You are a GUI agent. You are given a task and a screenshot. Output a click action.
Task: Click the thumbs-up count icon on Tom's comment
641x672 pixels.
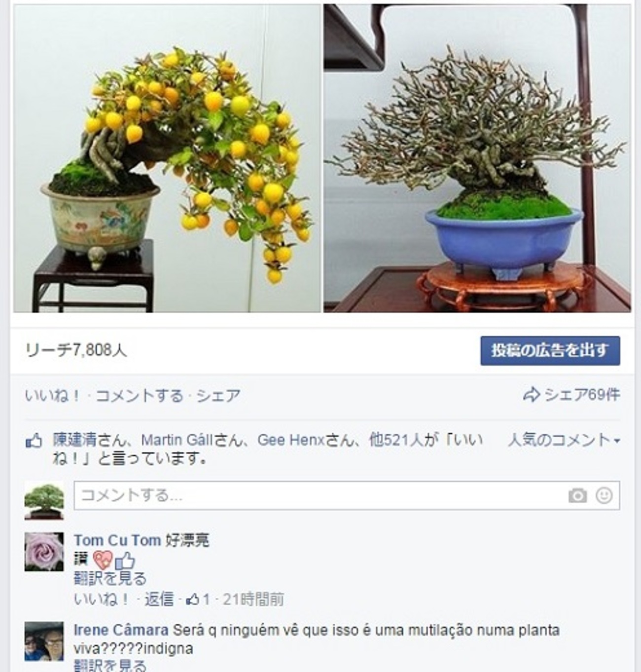[193, 600]
